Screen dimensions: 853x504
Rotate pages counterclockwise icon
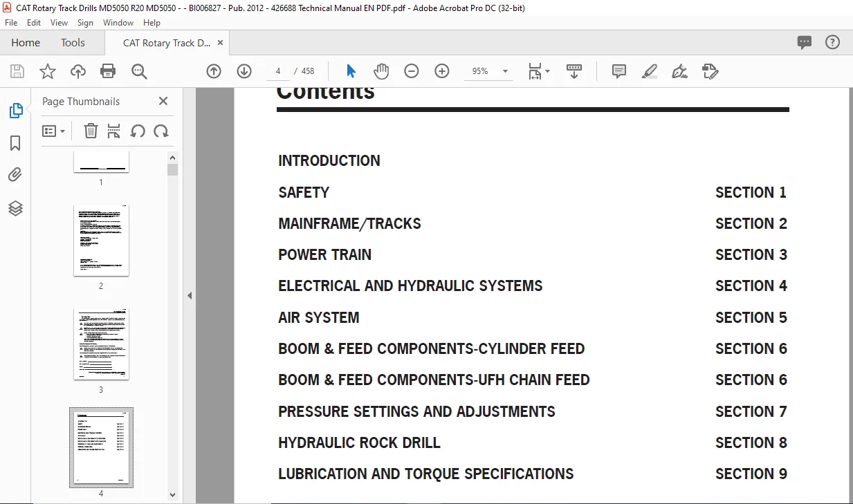tap(138, 131)
